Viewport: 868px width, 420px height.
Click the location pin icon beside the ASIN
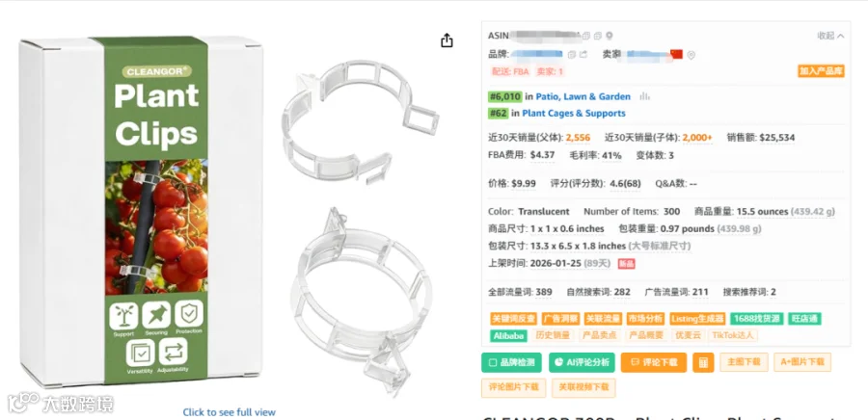(609, 36)
